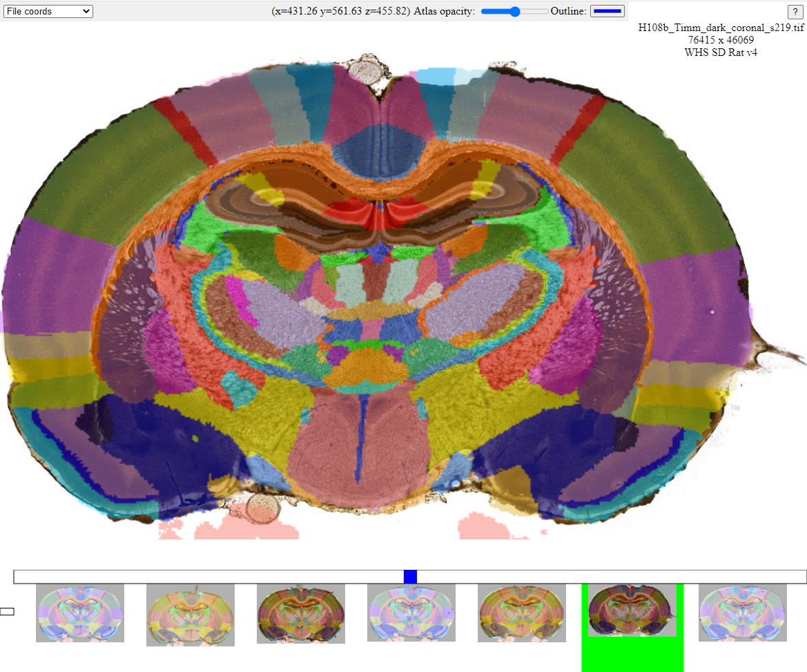Select the third section thumbnail in the filmstrip
807x672 pixels.
301,613
